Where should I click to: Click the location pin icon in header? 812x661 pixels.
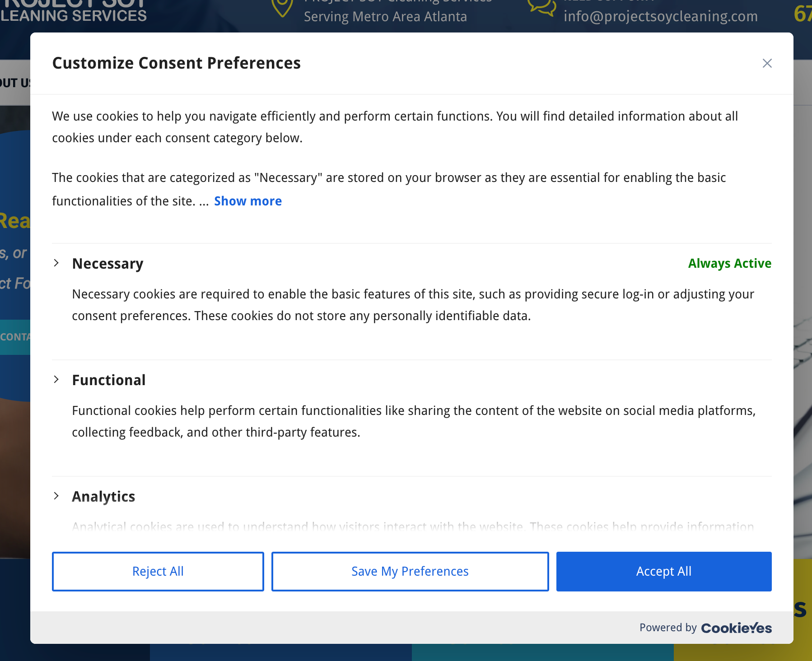coord(283,8)
